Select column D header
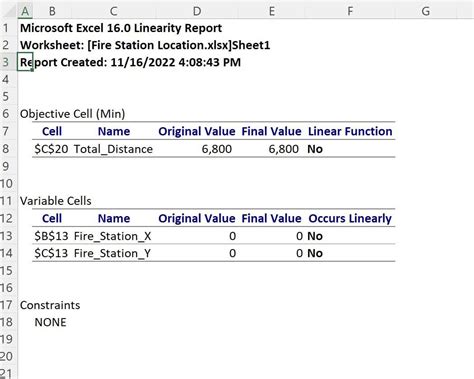The width and height of the screenshot is (474, 379). pyautogui.click(x=197, y=11)
